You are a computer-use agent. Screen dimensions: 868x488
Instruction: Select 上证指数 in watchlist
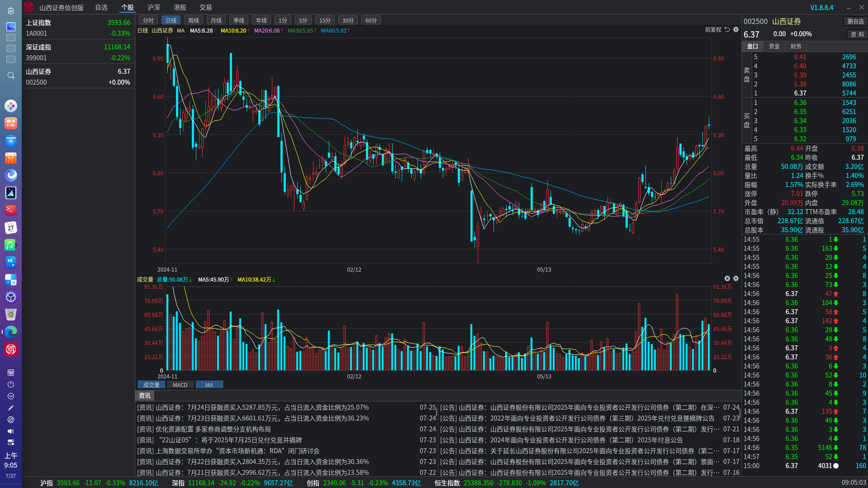pos(78,28)
